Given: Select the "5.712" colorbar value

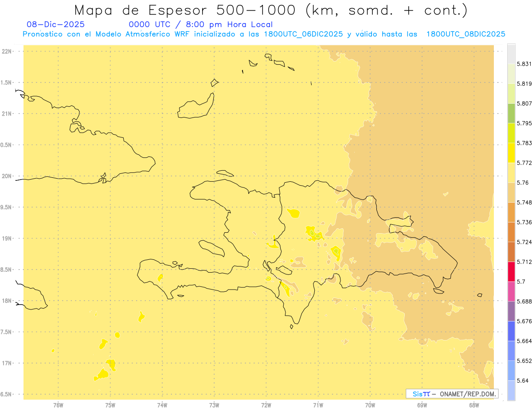Looking at the screenshot, I should pos(524,262).
